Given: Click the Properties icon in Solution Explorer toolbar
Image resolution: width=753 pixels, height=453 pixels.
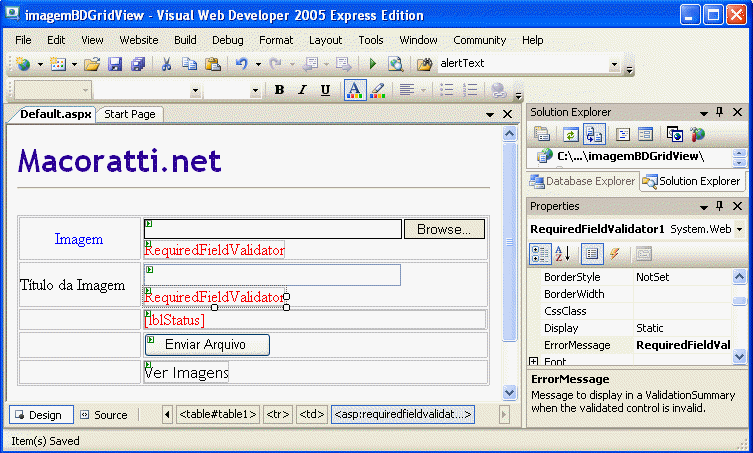Looking at the screenshot, I should [542, 134].
